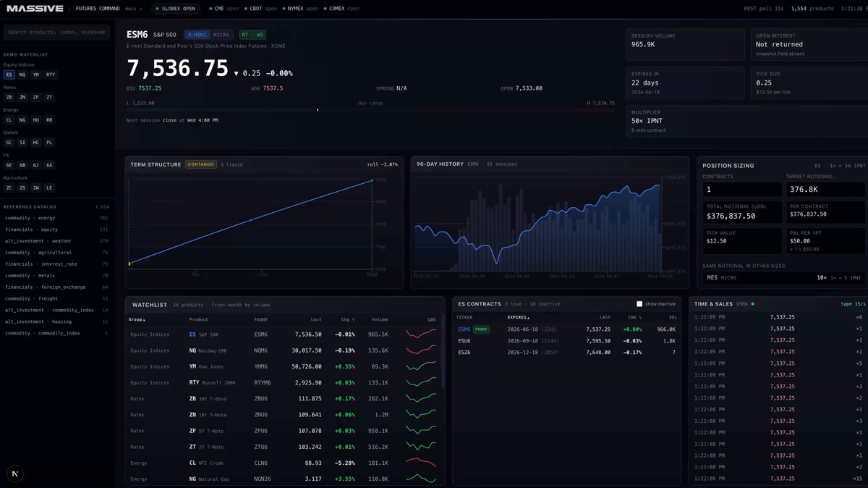Click the MES MICRO same-notional row

(x=783, y=277)
